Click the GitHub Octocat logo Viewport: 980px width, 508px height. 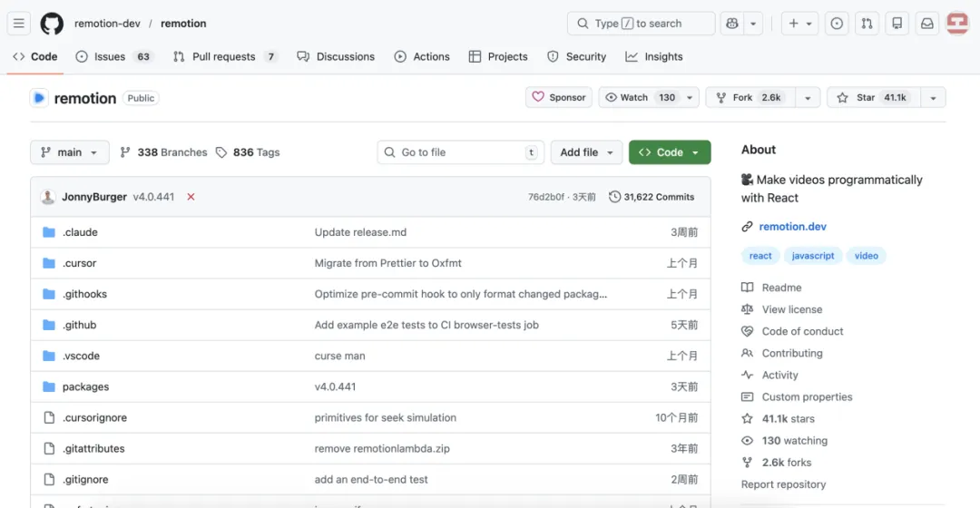coord(52,24)
